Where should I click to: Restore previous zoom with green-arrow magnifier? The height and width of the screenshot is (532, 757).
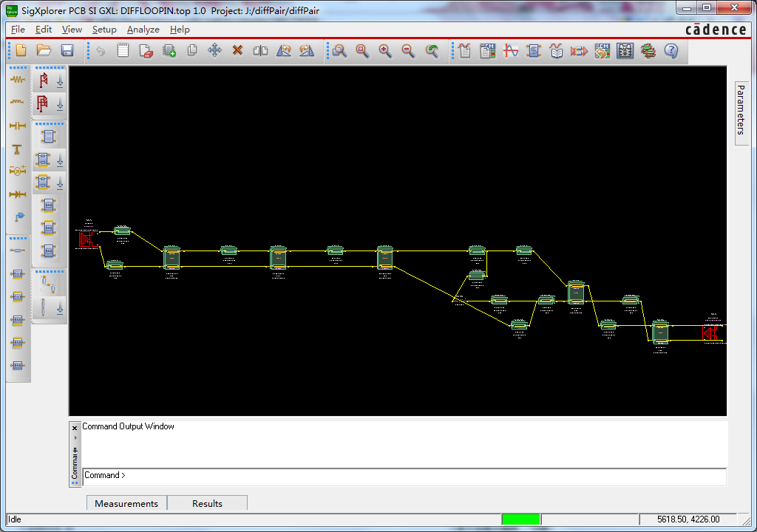pyautogui.click(x=432, y=51)
